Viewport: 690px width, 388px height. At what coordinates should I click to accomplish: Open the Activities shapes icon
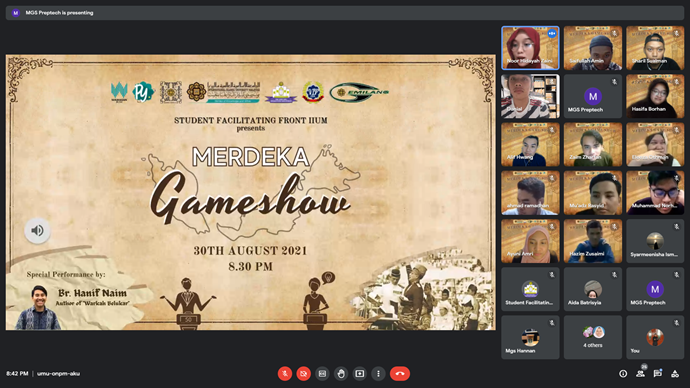point(675,373)
